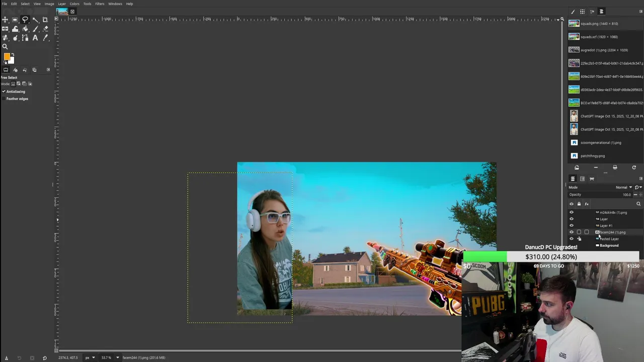This screenshot has width=644, height=362.
Task: Open the Layers dock tab
Action: 573,178
